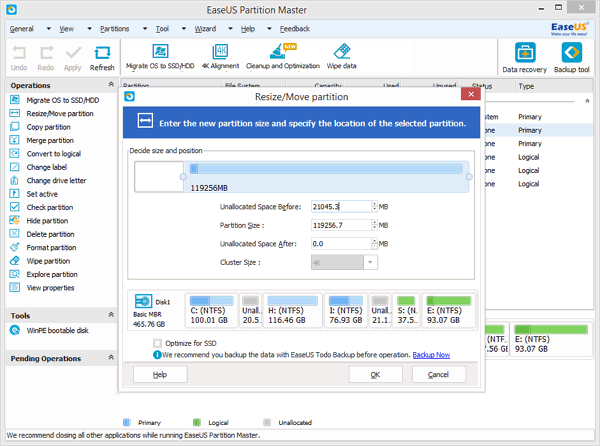Launch Migrate OS to SSD/HDD from toolbar
Image resolution: width=600 pixels, height=446 pixels.
[x=160, y=57]
